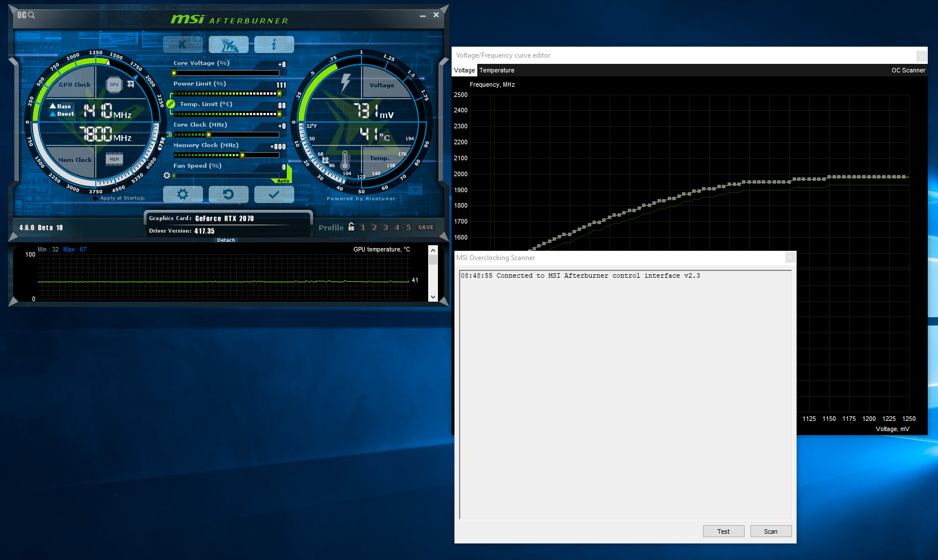
Task: Open fan settings gear beside Fan Speed
Action: 167,176
